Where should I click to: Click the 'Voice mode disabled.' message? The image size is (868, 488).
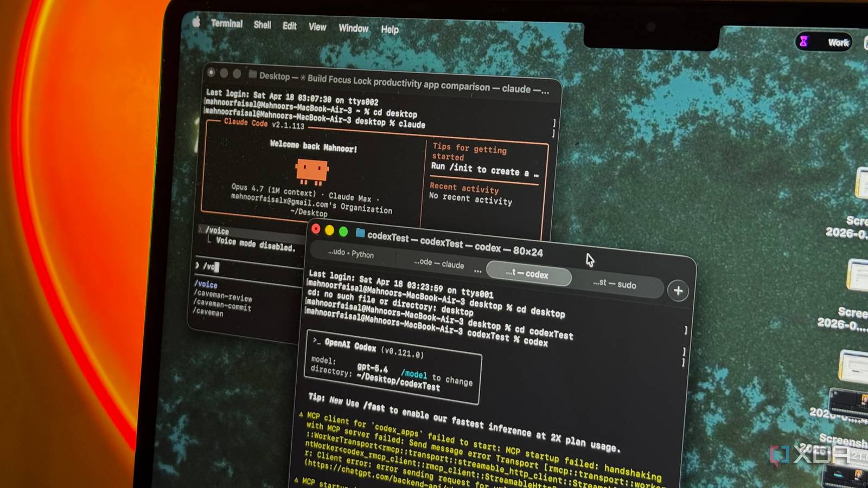[x=256, y=244]
